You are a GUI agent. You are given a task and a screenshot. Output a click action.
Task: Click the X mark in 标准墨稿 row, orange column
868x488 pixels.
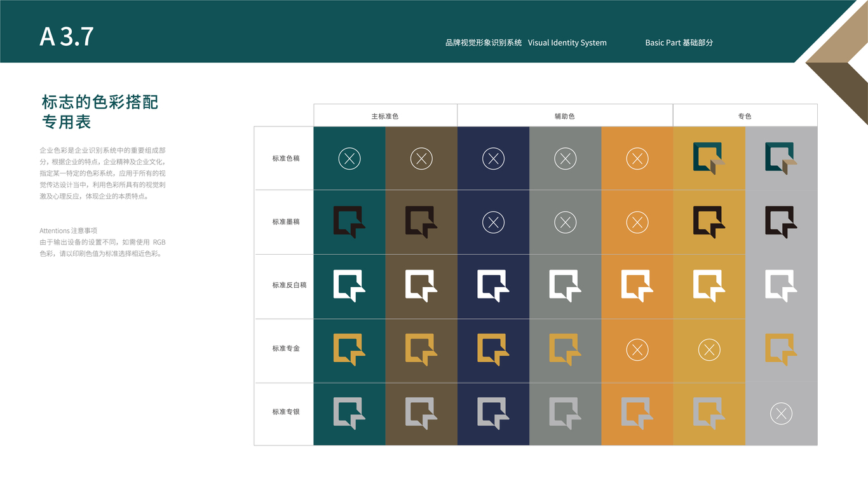pos(637,222)
